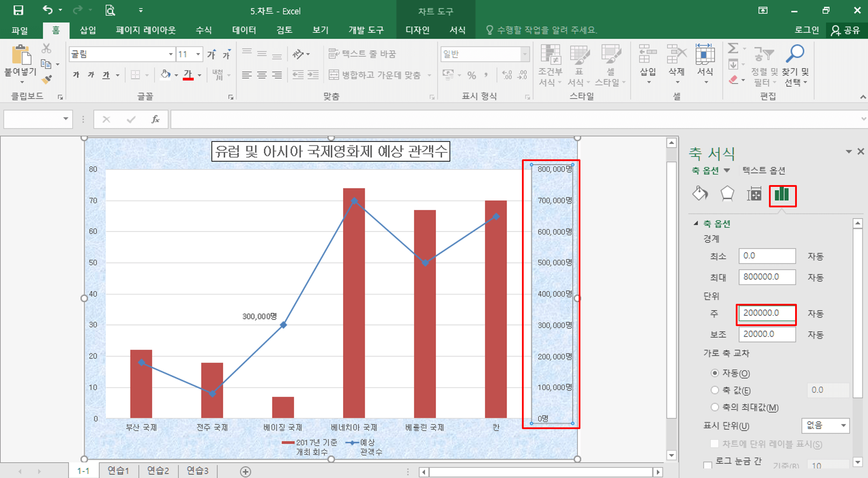
Task: Switch to the Insert ribbon tab
Action: point(88,30)
